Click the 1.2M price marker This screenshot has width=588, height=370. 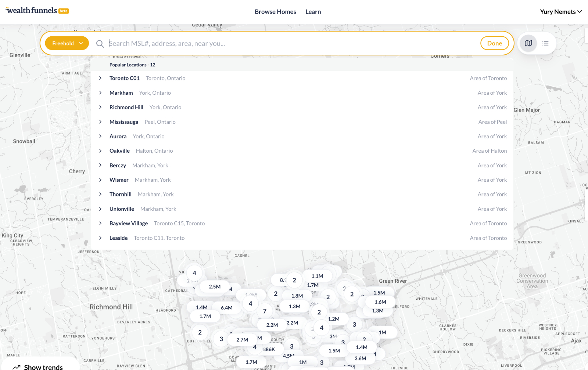(334, 319)
